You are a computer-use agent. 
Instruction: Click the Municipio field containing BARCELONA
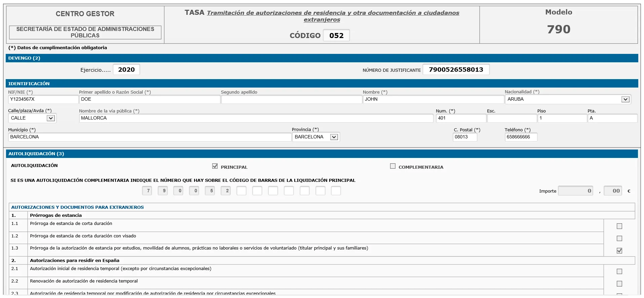click(x=150, y=137)
